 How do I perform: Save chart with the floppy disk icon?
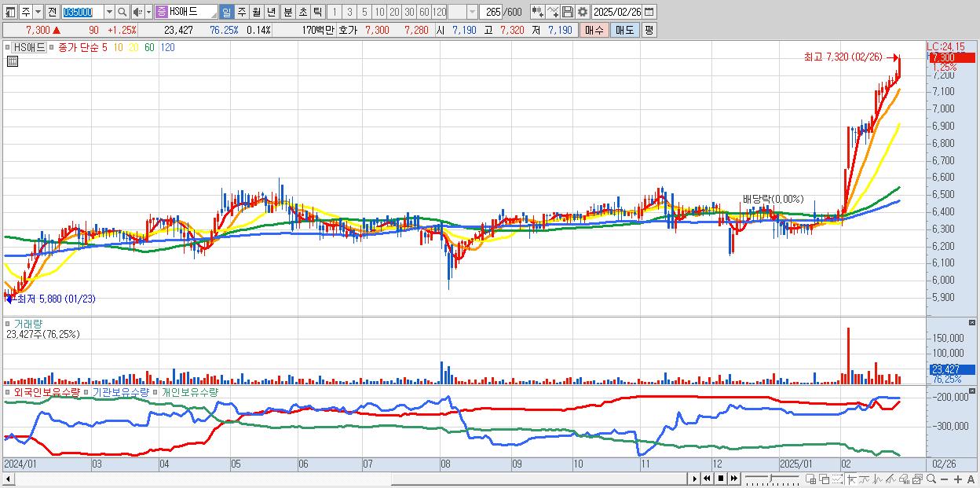tap(568, 12)
